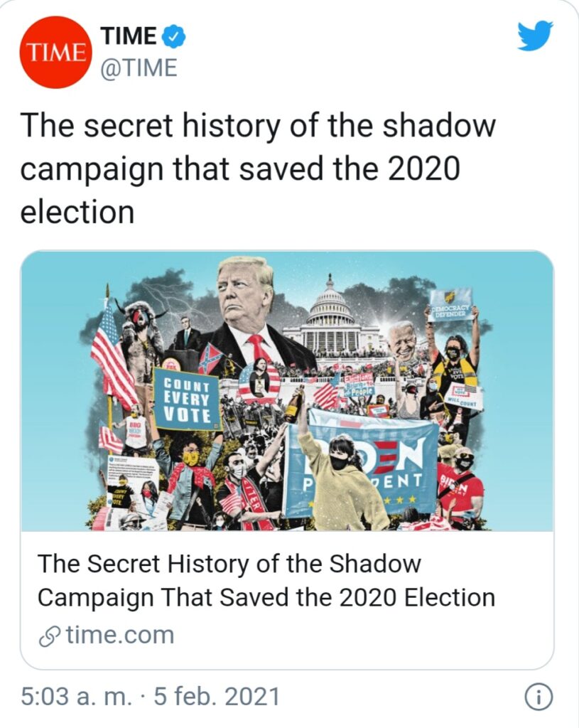Select the tweet text about the shadow campaign

[x=258, y=169]
